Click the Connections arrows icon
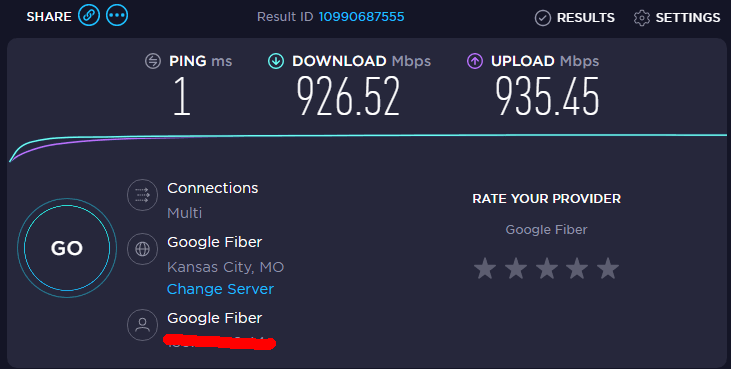The image size is (731, 369). [142, 195]
